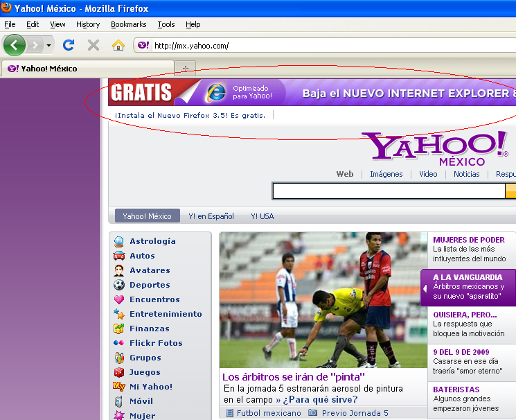Open the Previo Jornada 5 photo link
Viewport: 516px width, 420px height.
355,413
